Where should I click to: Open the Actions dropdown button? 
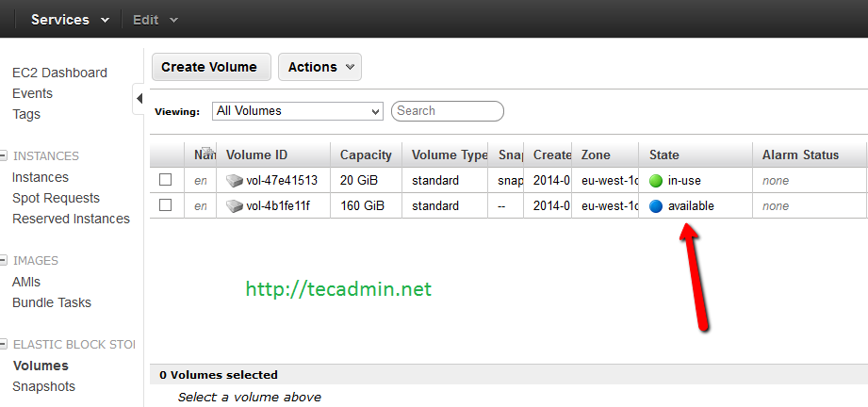320,67
